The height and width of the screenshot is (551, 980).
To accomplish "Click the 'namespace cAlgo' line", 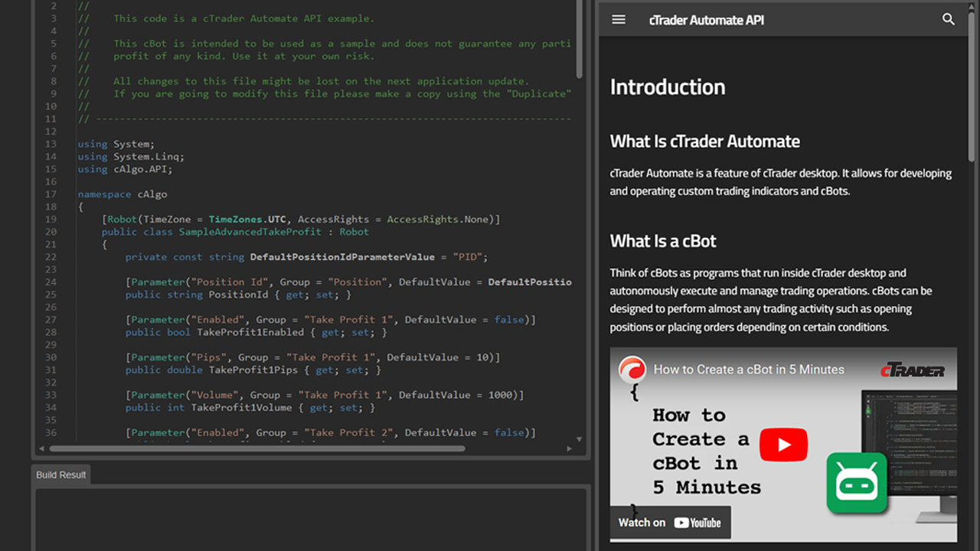I will pyautogui.click(x=122, y=194).
